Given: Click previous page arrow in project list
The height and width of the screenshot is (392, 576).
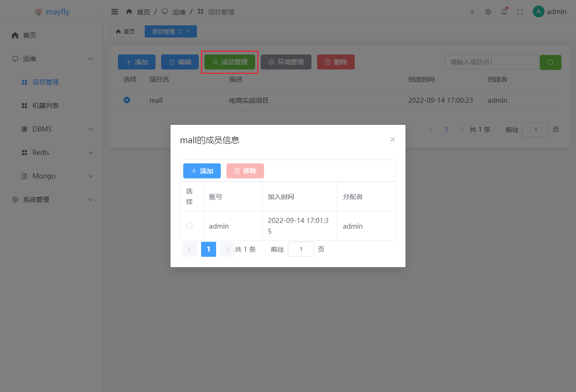Looking at the screenshot, I should click(x=431, y=130).
